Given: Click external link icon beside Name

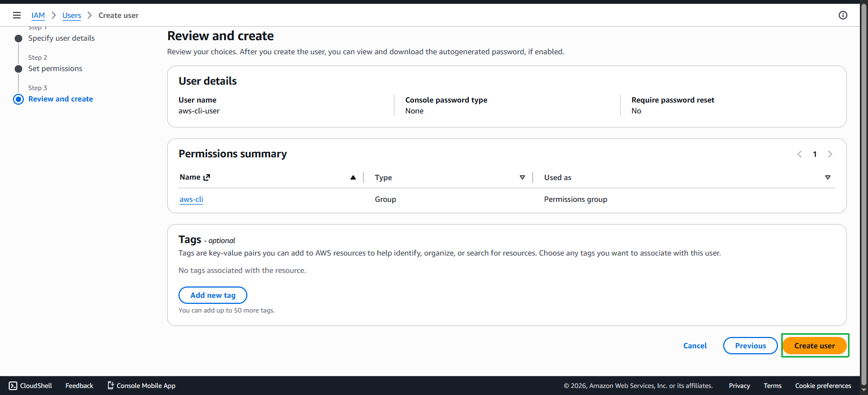Looking at the screenshot, I should coord(207,177).
